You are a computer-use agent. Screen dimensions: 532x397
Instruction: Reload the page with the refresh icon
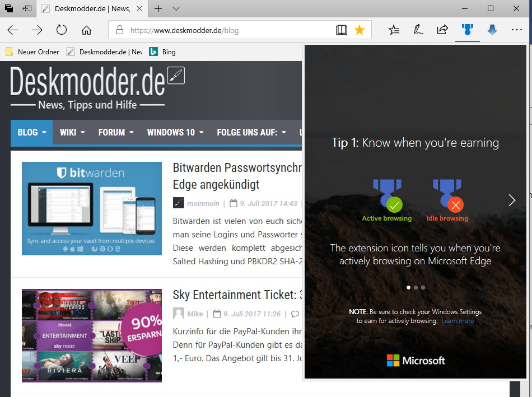pos(62,30)
